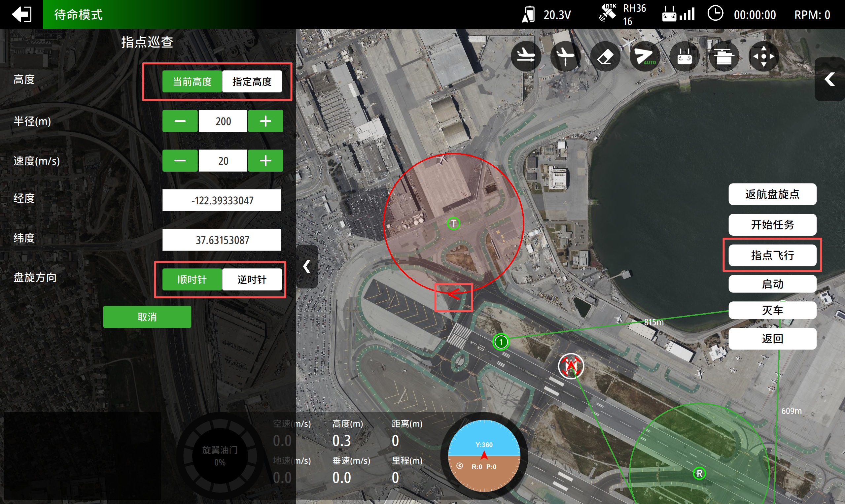Click the remote controller round icon
The width and height of the screenshot is (845, 504).
[x=684, y=56]
